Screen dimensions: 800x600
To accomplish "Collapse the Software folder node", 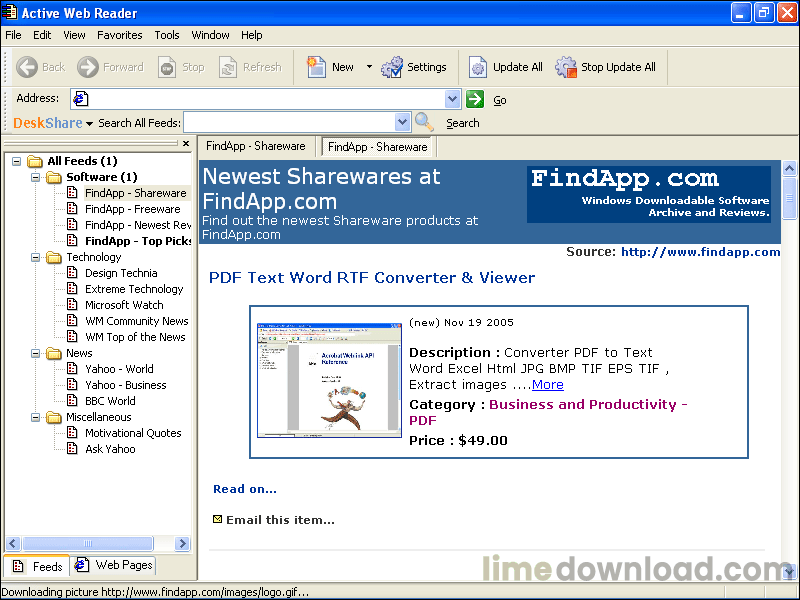I will tap(35, 177).
